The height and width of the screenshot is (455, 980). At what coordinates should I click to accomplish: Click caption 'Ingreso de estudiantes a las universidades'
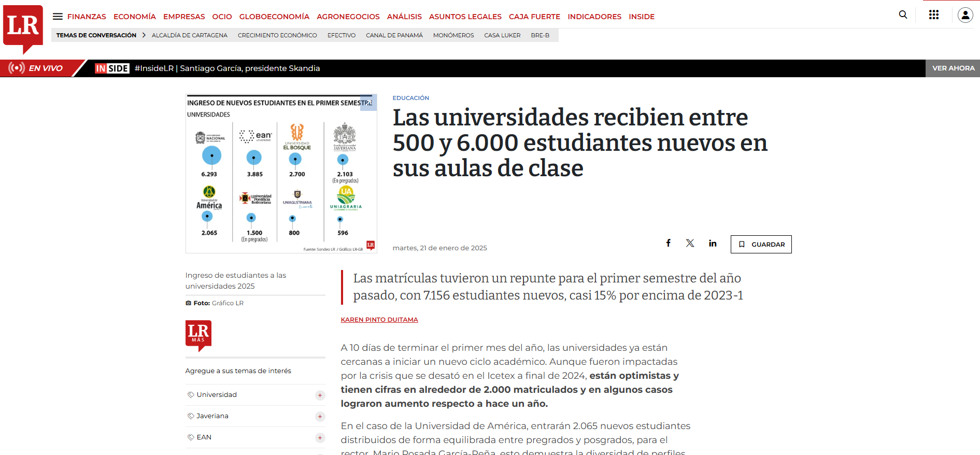click(236, 280)
